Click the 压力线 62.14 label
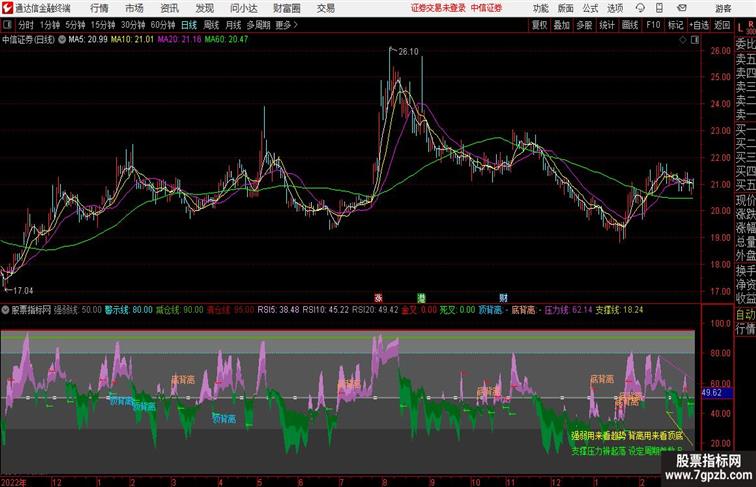This screenshot has height=487, width=756. pyautogui.click(x=568, y=310)
